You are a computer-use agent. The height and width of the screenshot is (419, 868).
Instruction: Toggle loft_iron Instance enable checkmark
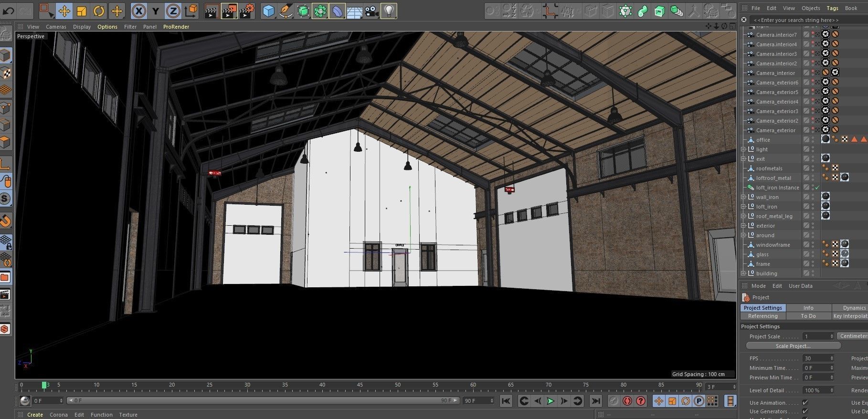[x=817, y=188]
